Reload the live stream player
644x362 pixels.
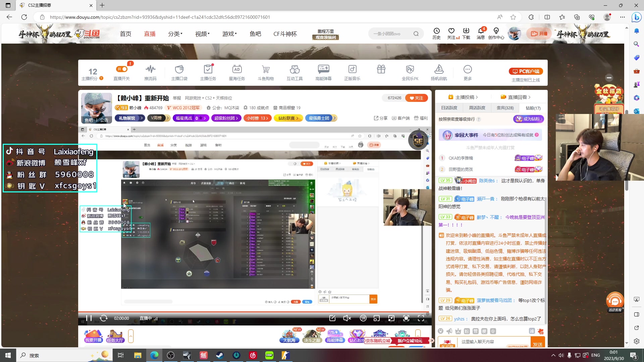click(104, 318)
